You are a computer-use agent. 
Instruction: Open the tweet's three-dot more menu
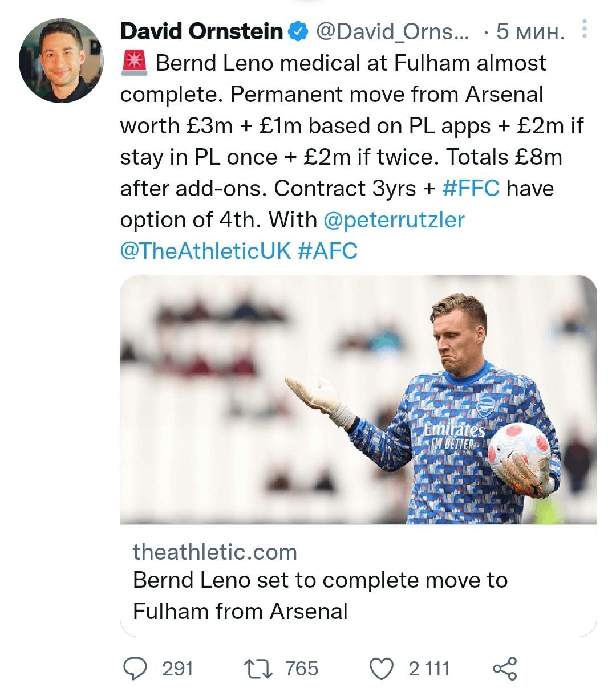click(x=584, y=30)
